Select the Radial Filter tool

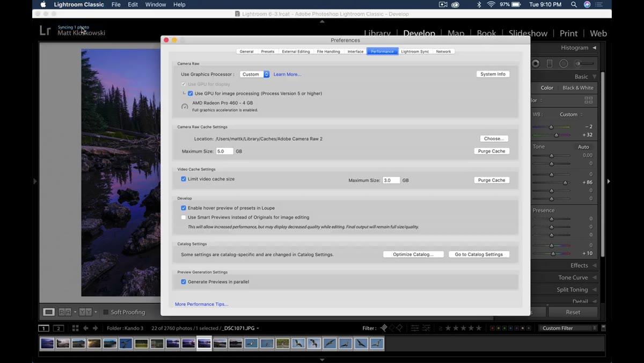563,63
